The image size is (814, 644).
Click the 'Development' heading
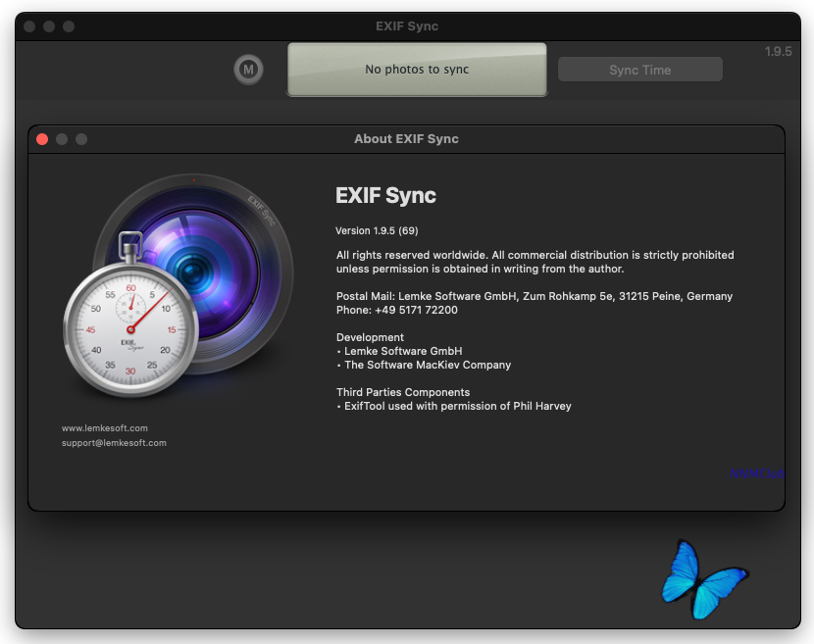coord(370,337)
